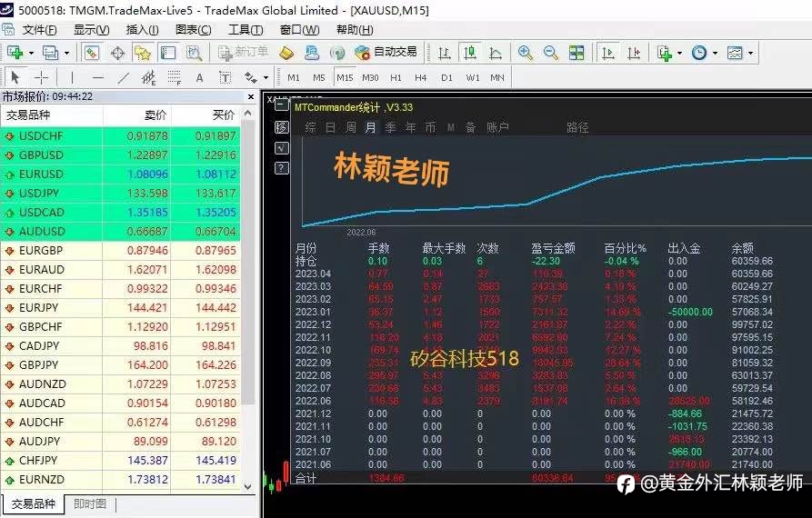Image resolution: width=812 pixels, height=518 pixels.
Task: Switch to M5 timeframe
Action: click(x=319, y=77)
